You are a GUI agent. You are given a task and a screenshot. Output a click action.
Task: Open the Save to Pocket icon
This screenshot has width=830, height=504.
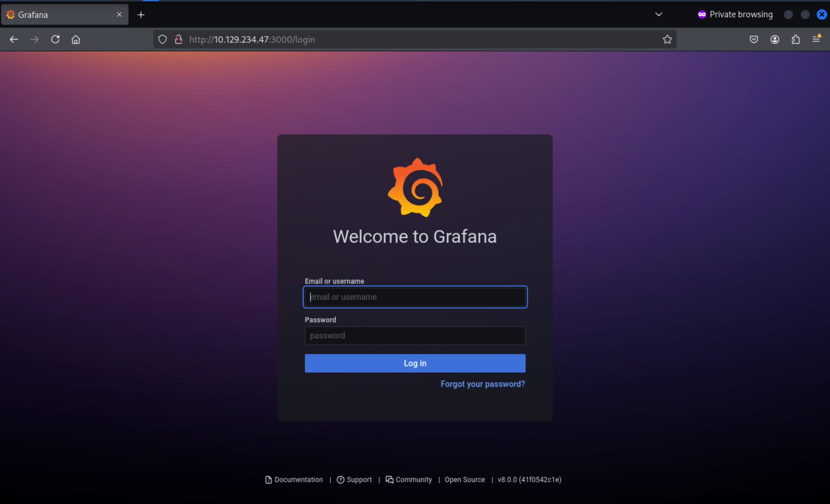coord(754,40)
